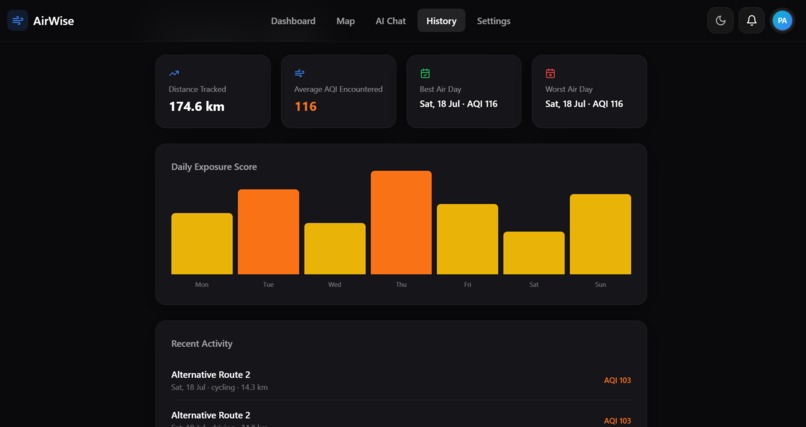Toggle dark mode with the moon icon
Viewport: 806px width, 427px height.
(720, 21)
